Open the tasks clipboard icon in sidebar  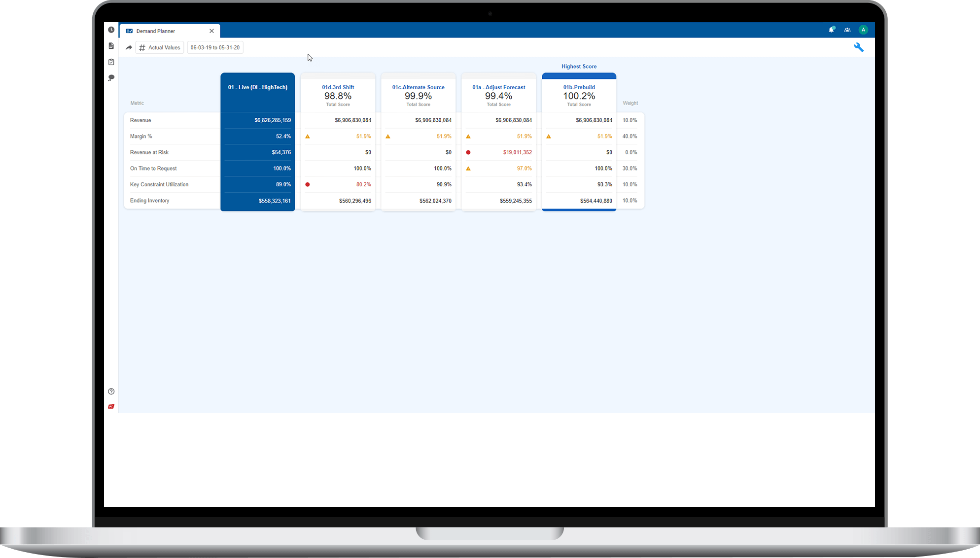coord(111,62)
